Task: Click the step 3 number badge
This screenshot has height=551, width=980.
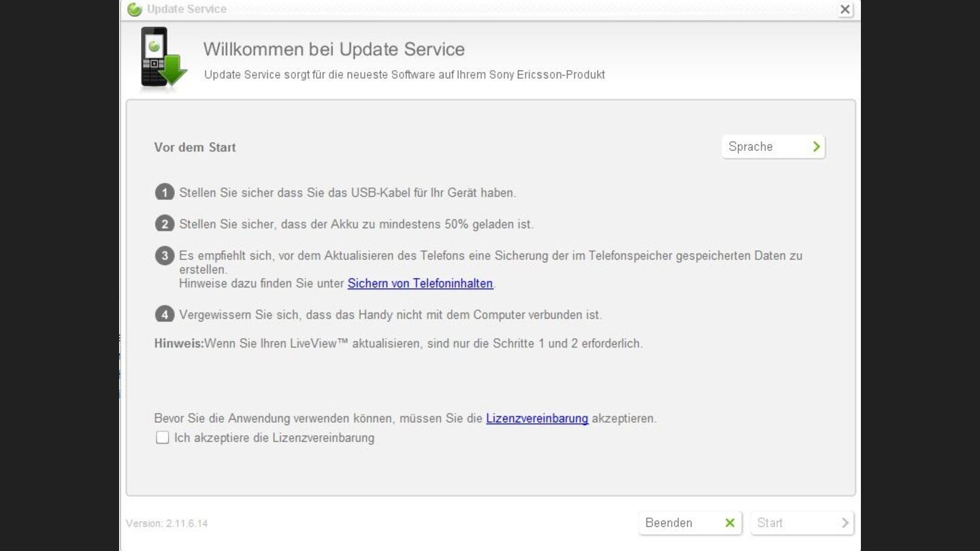Action: pos(164,256)
